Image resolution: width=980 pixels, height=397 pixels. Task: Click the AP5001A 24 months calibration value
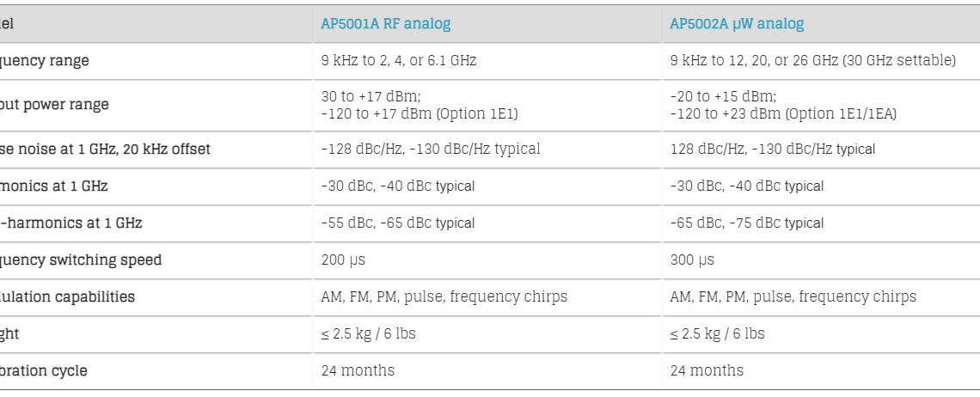click(358, 370)
